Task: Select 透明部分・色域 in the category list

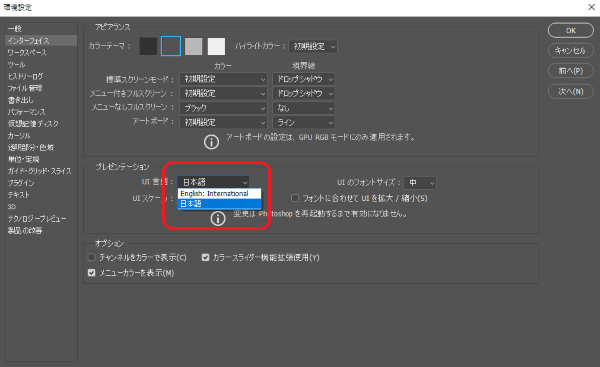Action: [x=41, y=147]
